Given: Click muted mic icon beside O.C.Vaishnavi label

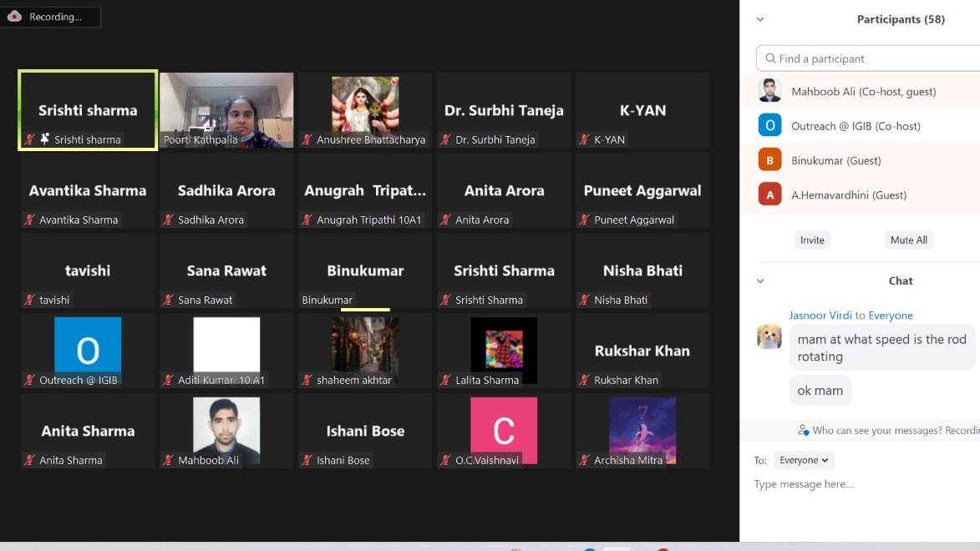Looking at the screenshot, I should tap(445, 460).
